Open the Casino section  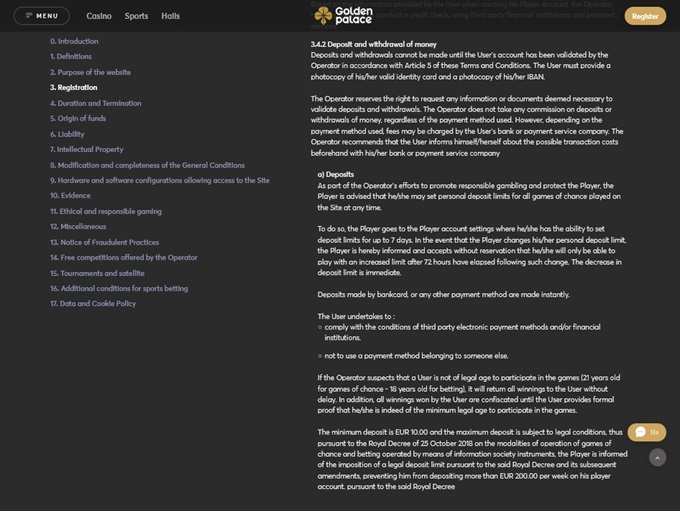click(x=99, y=16)
